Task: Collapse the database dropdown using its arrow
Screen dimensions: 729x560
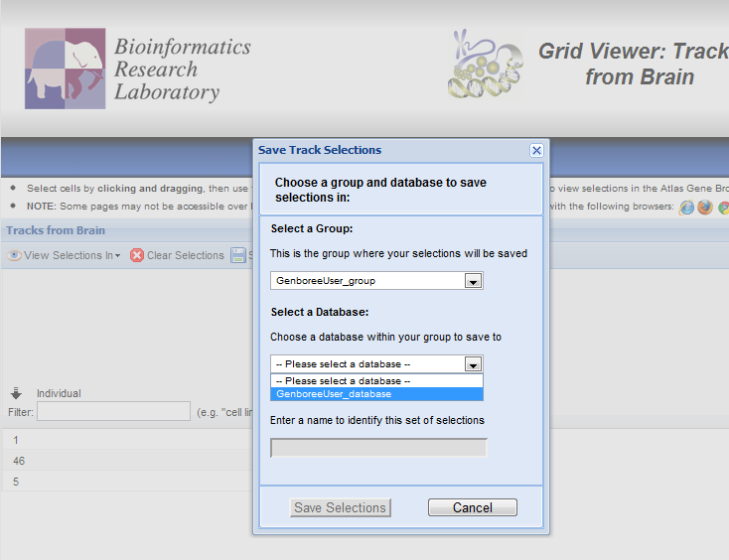Action: click(x=474, y=364)
